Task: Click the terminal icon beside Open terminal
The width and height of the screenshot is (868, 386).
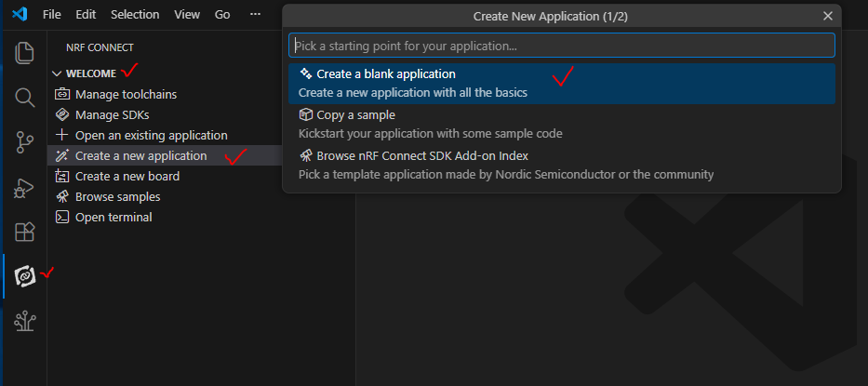Action: click(61, 217)
